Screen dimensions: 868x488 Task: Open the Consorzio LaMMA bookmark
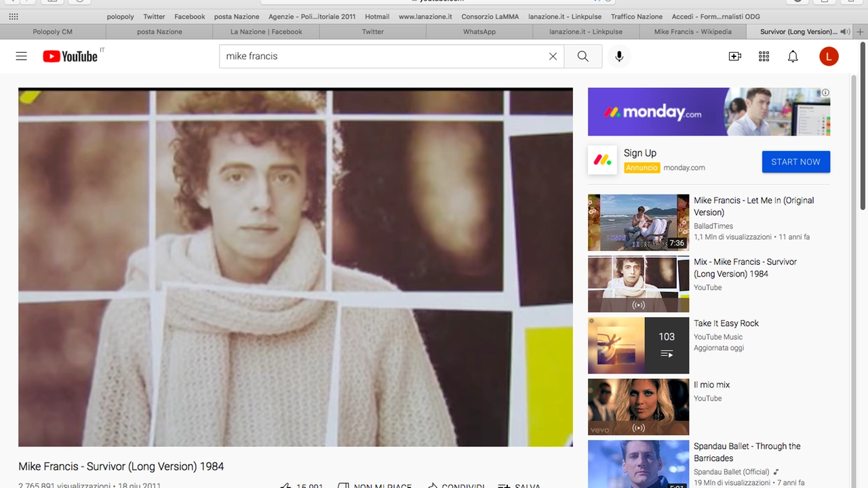click(490, 16)
